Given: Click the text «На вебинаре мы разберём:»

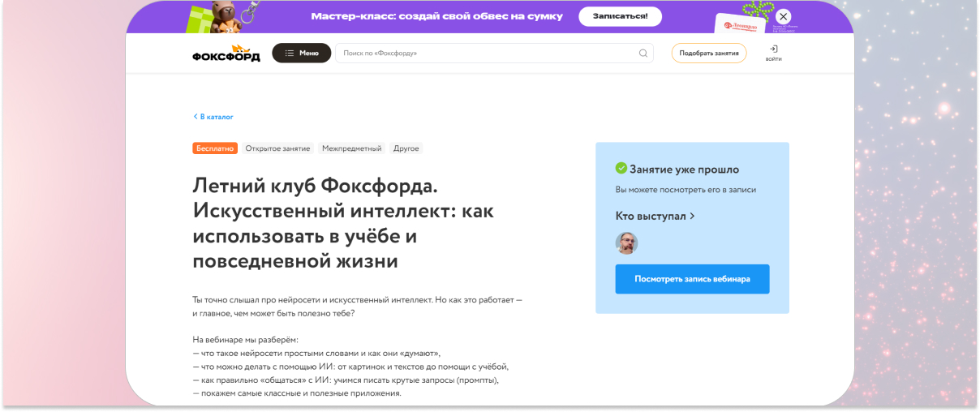Looking at the screenshot, I should point(246,340).
